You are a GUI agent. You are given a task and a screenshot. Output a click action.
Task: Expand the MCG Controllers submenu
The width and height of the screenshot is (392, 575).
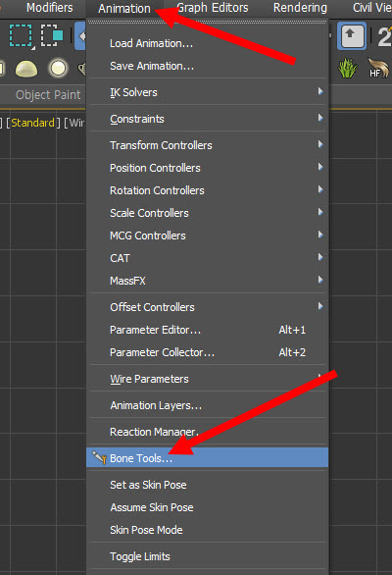[208, 235]
